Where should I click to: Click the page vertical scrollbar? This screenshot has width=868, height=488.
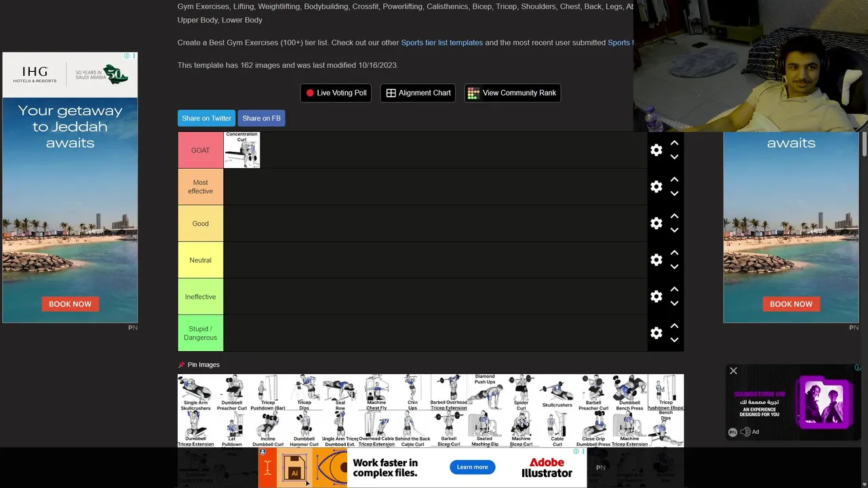click(865, 144)
